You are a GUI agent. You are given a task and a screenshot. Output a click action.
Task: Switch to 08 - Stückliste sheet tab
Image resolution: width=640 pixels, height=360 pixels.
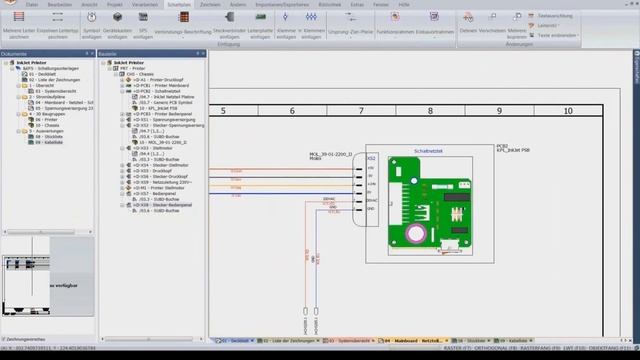pos(471,340)
